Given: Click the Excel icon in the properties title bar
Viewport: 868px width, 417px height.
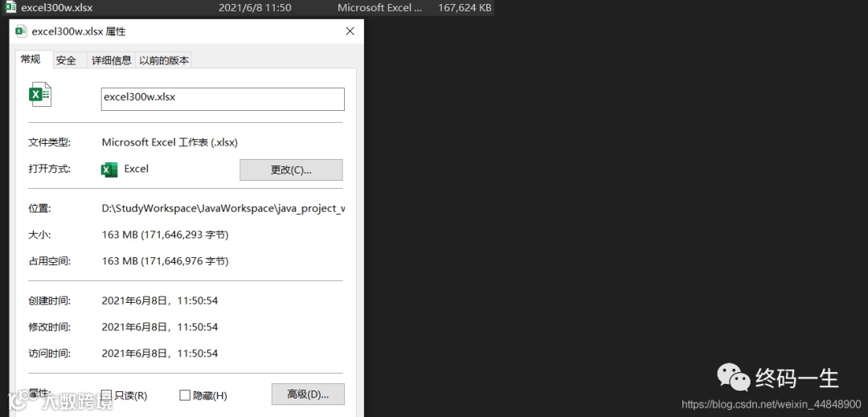Looking at the screenshot, I should 21,31.
